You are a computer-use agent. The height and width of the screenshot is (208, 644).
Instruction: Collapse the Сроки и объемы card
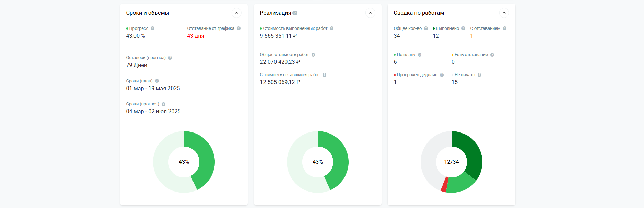pos(236,13)
